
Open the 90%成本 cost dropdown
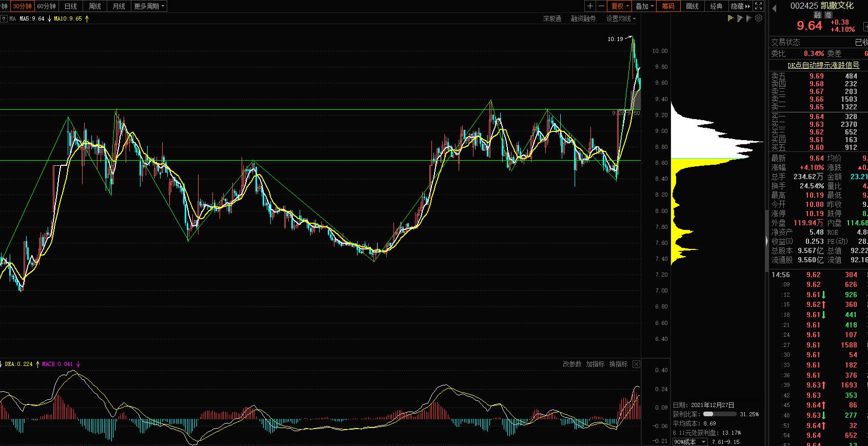coord(689,442)
